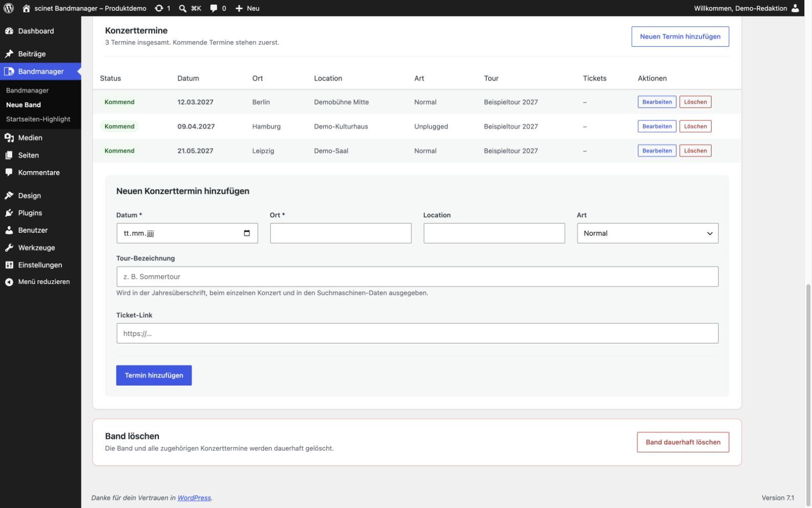Image resolution: width=812 pixels, height=508 pixels.
Task: Click the Benutzer person icon
Action: pyautogui.click(x=9, y=230)
